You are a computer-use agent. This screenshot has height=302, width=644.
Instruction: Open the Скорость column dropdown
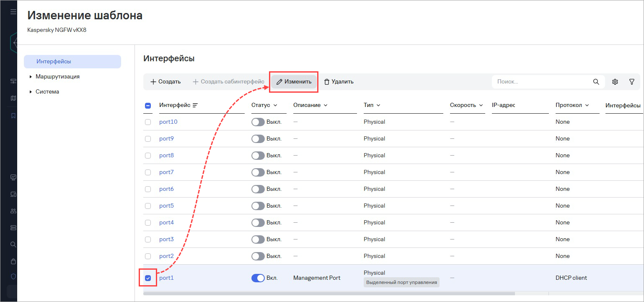tap(481, 105)
